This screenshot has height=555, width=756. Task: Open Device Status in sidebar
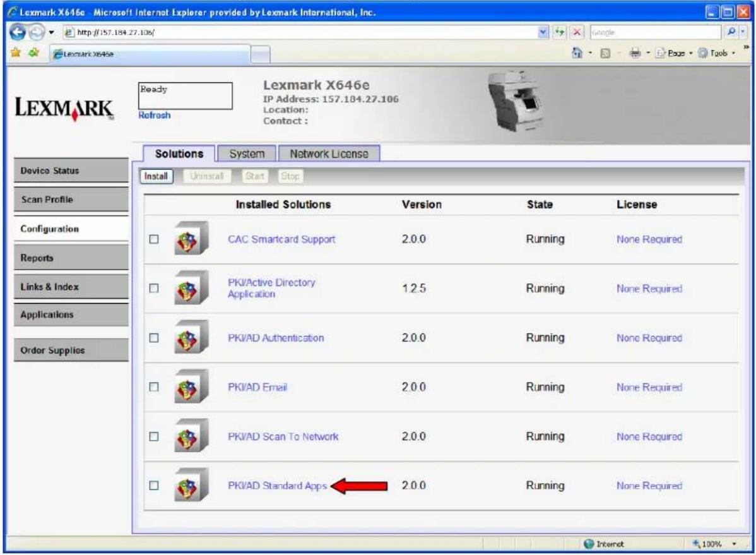(x=71, y=170)
